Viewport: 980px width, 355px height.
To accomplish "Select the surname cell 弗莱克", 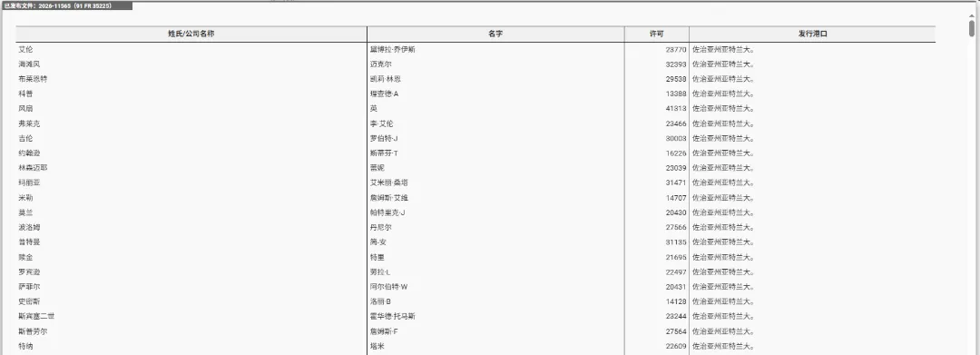I will click(x=29, y=123).
